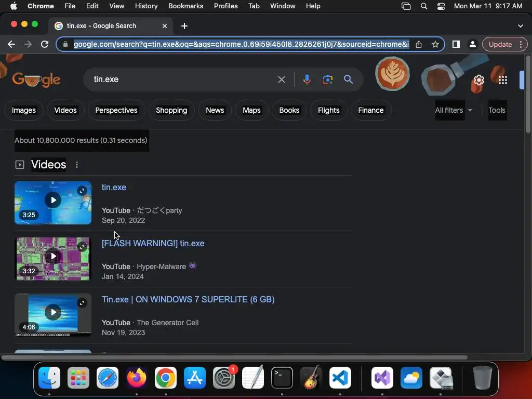Click the latte art doodle image

392,74
